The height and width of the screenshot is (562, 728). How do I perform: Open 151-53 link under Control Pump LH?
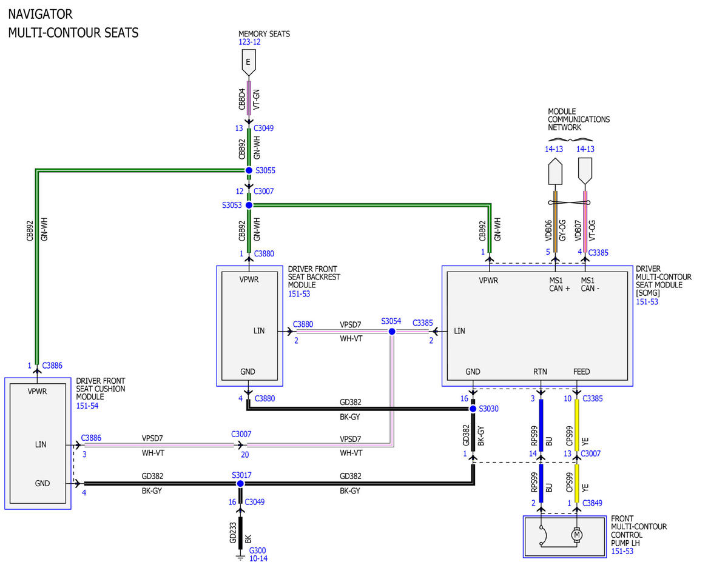[622, 550]
